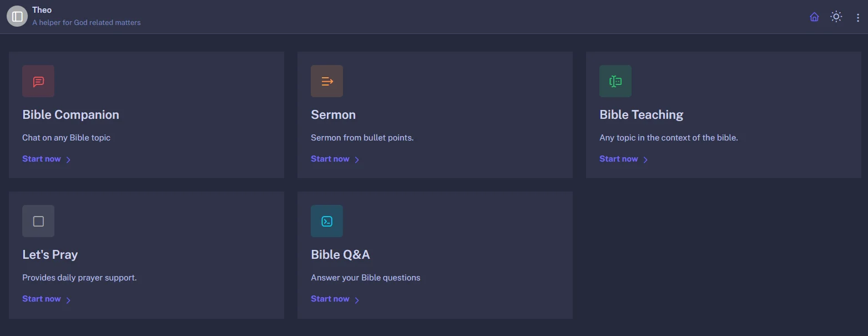
Task: Click the orange Sermon icon
Action: [x=327, y=81]
